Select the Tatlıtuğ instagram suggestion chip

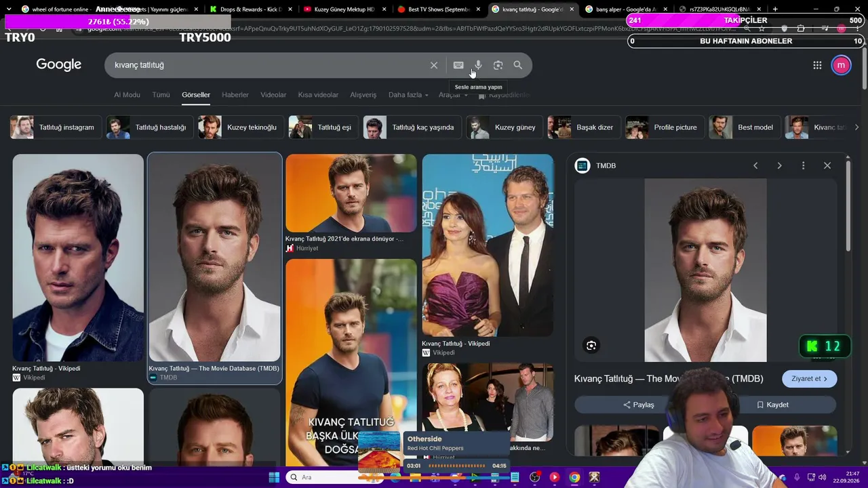[x=56, y=127]
